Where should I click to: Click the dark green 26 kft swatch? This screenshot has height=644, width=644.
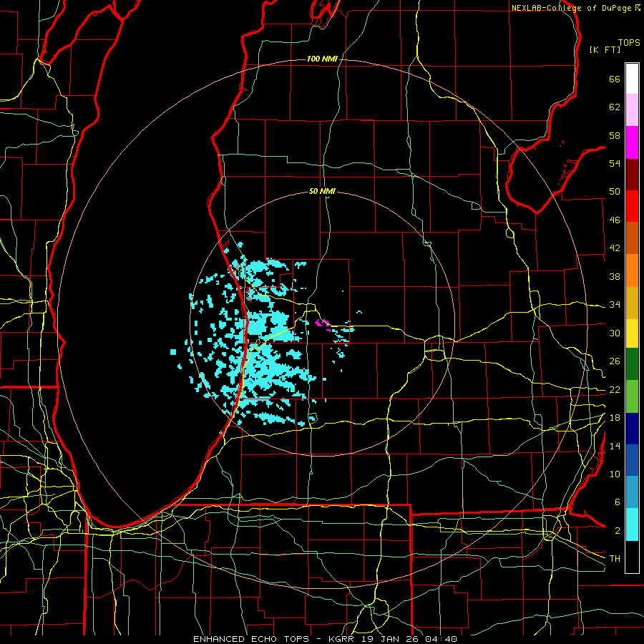click(x=632, y=364)
